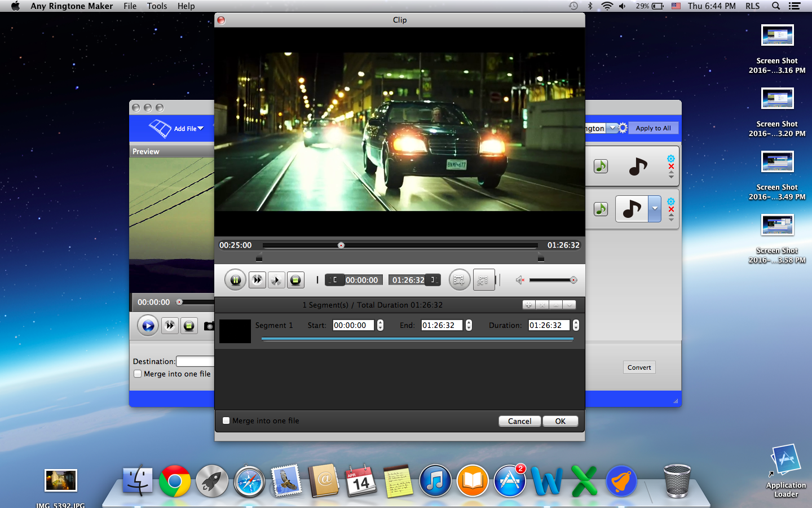Viewport: 812px width, 508px height.
Task: Click the fast forward button in Clip window
Action: (257, 280)
